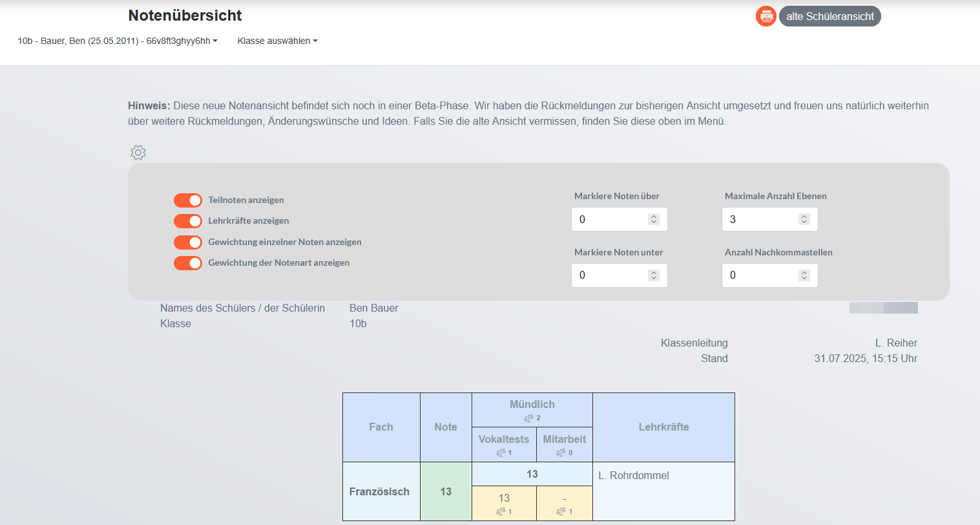Click the yellow Mitarbeit dash cell

click(565, 503)
